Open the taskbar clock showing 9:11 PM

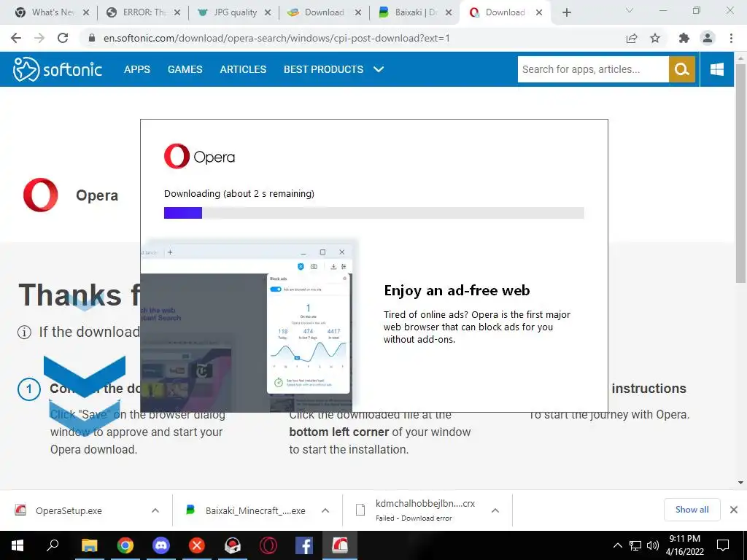[684, 545]
